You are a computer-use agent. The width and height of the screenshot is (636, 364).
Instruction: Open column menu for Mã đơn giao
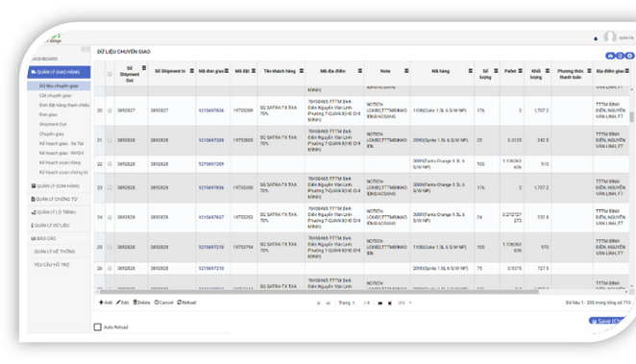[227, 71]
